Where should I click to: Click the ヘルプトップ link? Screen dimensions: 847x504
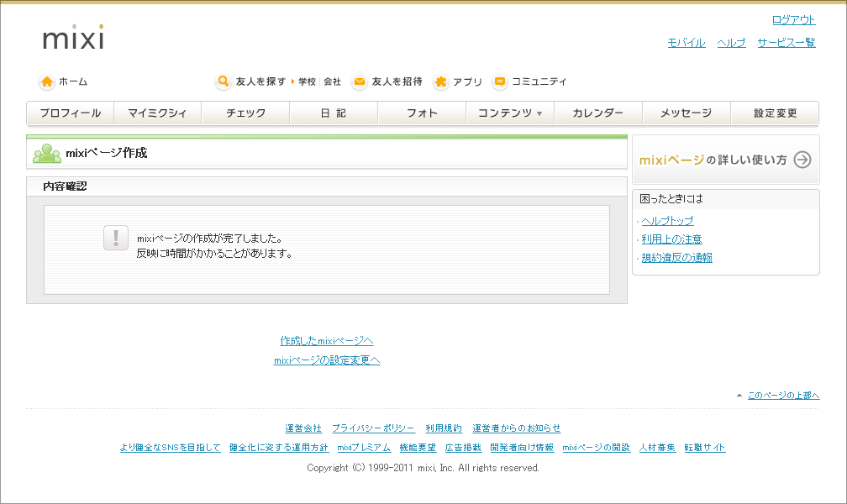(667, 221)
